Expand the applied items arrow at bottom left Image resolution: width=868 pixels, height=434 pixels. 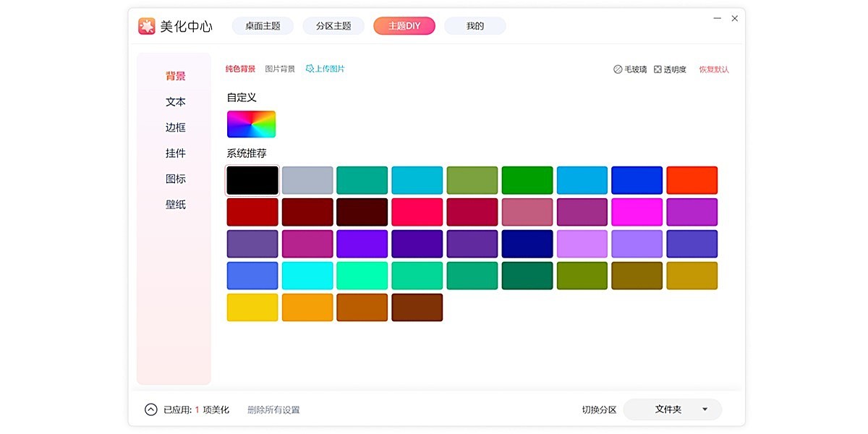150,409
